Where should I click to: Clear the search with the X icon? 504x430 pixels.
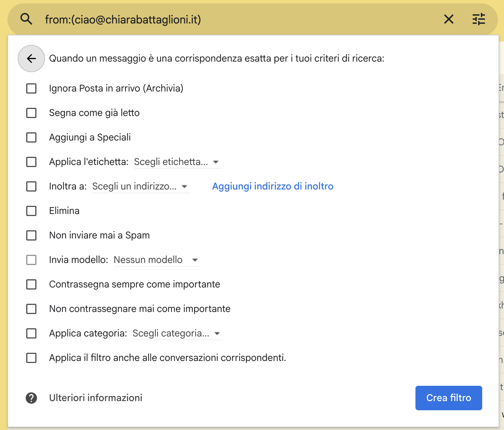point(448,19)
